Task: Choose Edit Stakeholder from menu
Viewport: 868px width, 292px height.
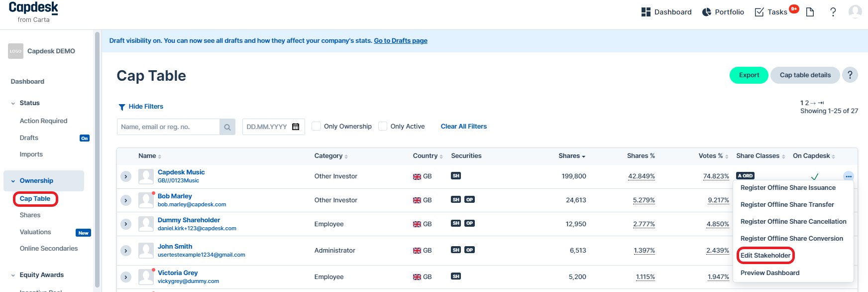Action: click(x=765, y=256)
